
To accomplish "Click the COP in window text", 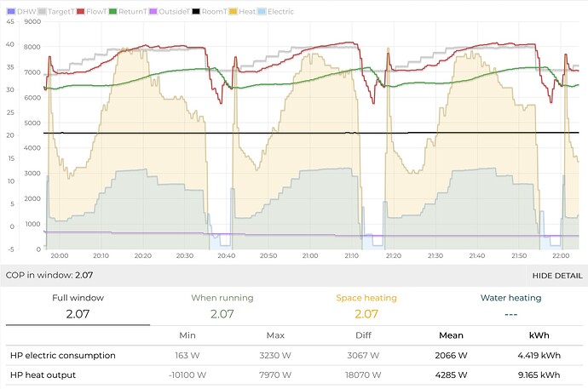I will [49, 276].
